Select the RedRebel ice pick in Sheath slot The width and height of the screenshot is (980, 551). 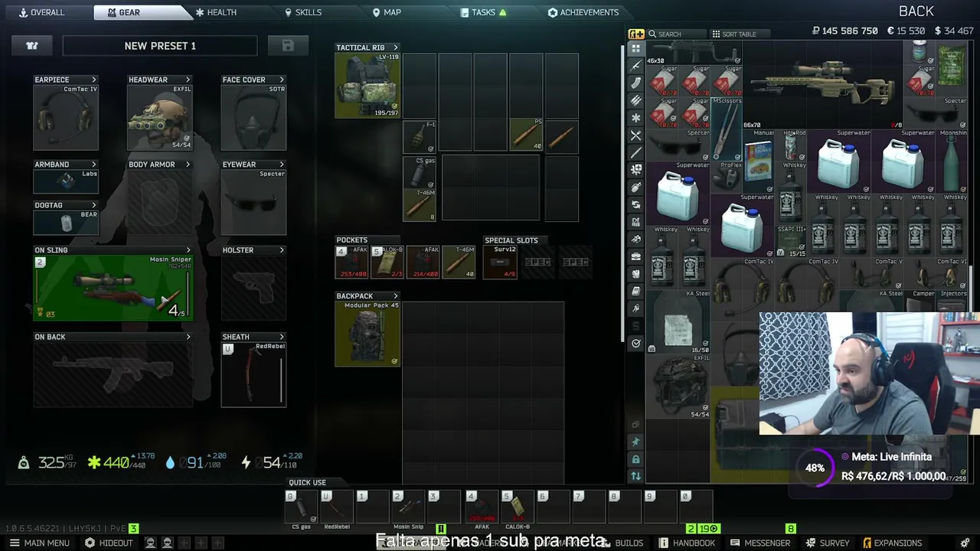253,374
